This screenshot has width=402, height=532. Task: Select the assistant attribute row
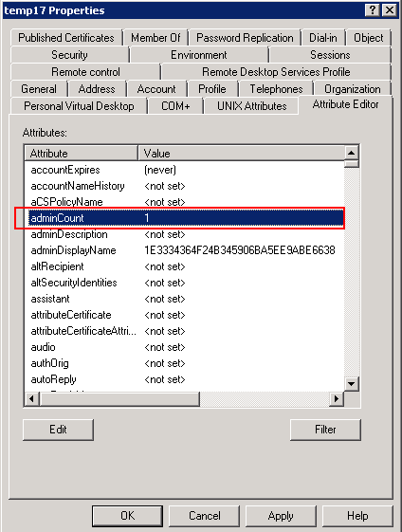(x=185, y=299)
